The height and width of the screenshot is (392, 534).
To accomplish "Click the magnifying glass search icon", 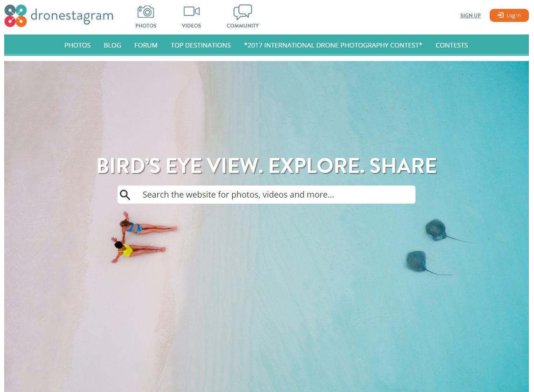I will tap(125, 195).
